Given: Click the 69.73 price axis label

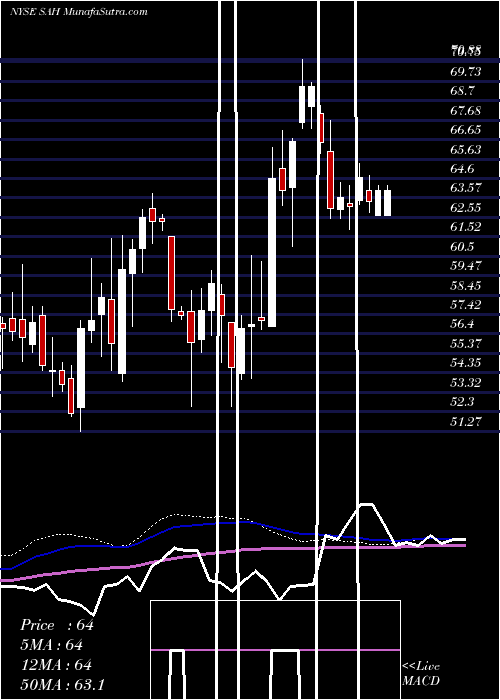Looking at the screenshot, I should point(466,71).
